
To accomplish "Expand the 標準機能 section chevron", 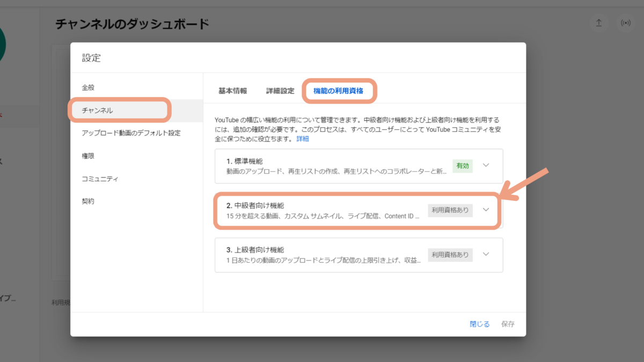I will tap(486, 165).
